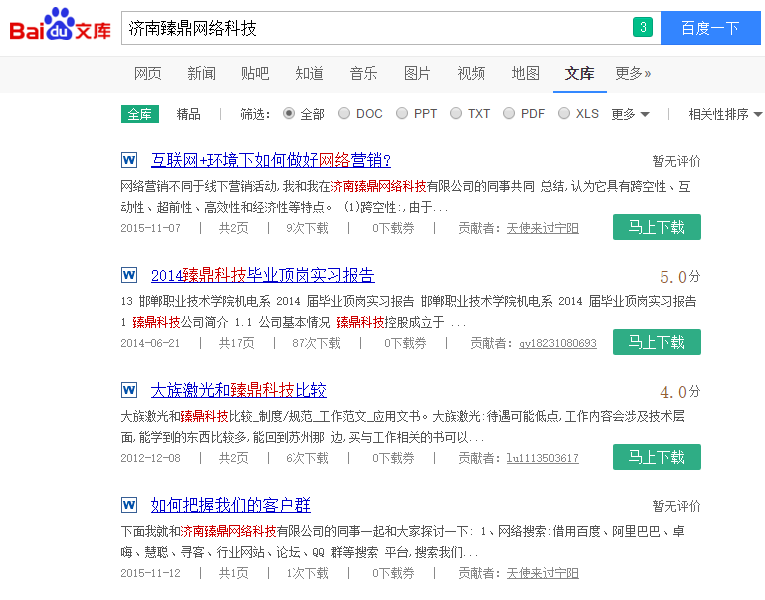Open the 互联网+环境下如何做好网络营销? link
The image size is (765, 600).
pos(271,160)
